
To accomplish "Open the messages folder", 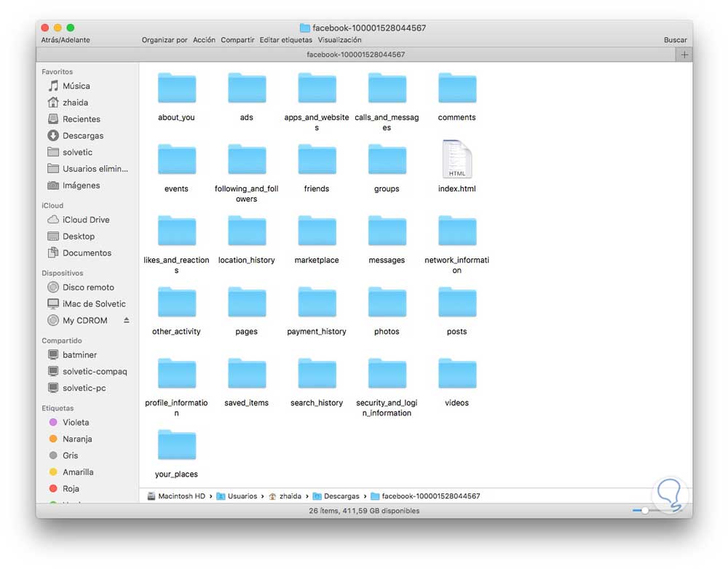I will pyautogui.click(x=387, y=231).
